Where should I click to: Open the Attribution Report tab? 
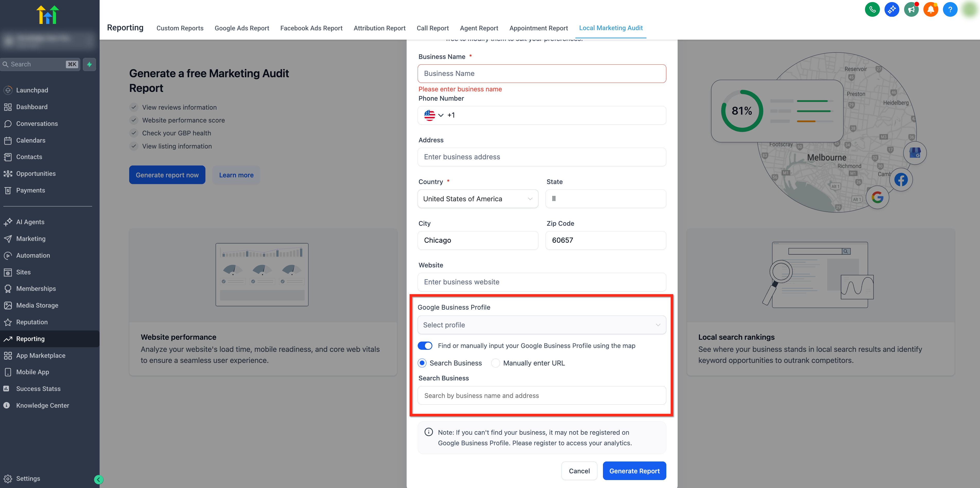379,28
